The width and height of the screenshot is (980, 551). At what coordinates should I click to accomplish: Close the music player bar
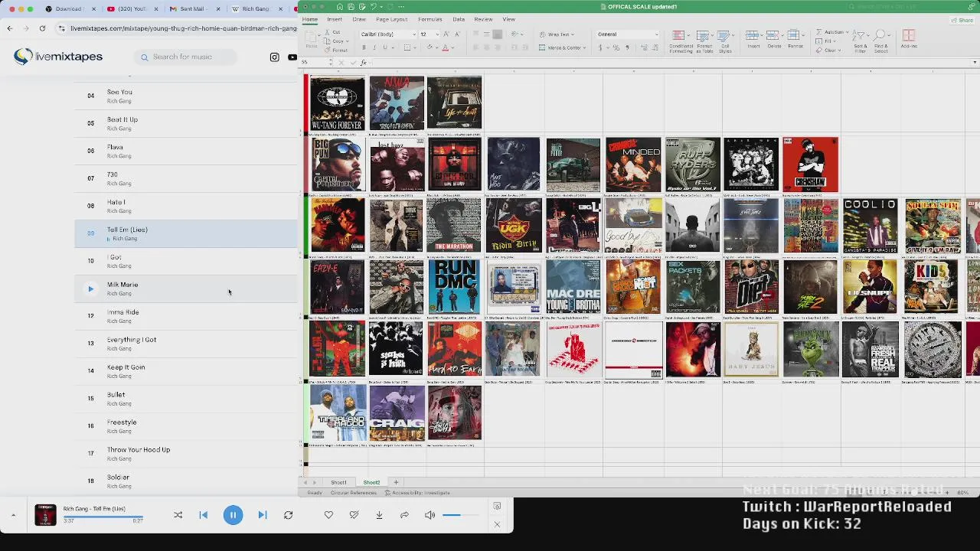(497, 524)
